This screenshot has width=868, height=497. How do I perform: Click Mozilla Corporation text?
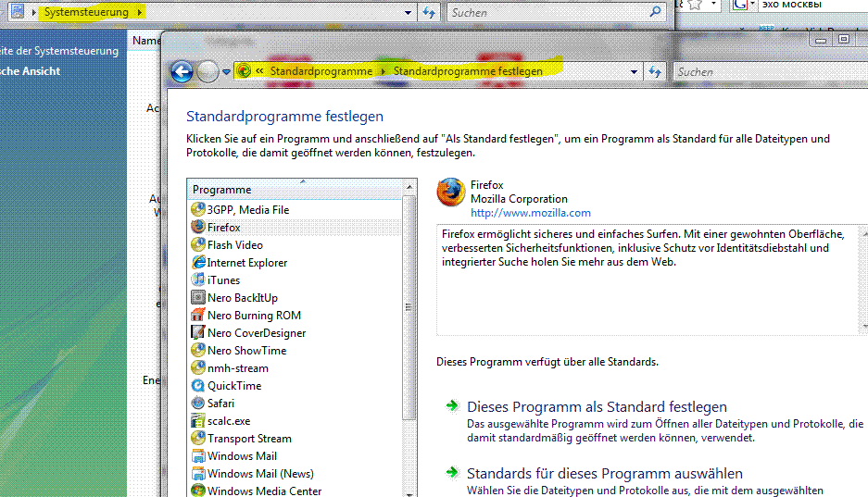click(519, 199)
